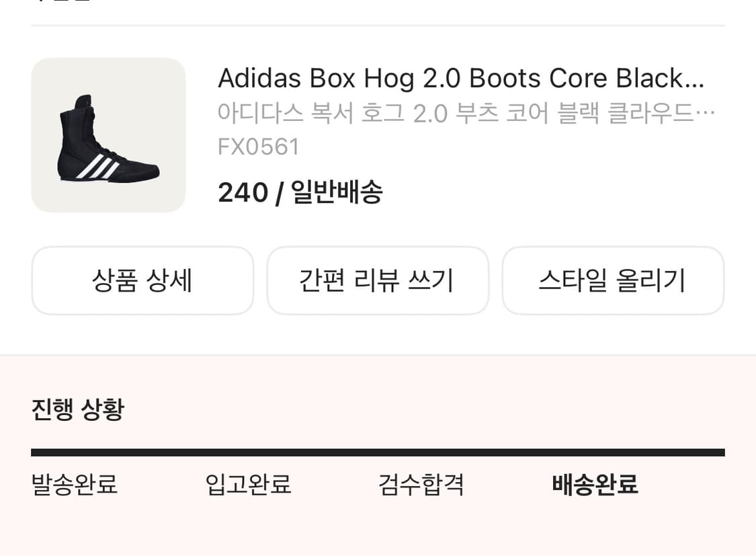Select 스타일 올리기 to upload a style
The width and height of the screenshot is (756, 556).
[x=613, y=280]
